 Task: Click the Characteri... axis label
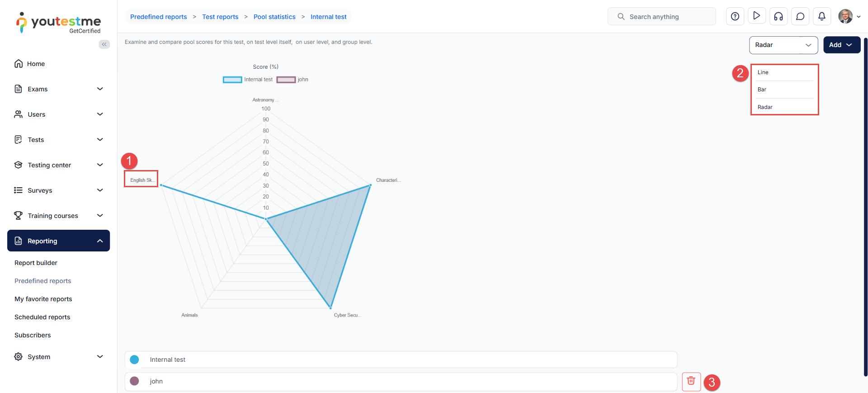coord(388,180)
